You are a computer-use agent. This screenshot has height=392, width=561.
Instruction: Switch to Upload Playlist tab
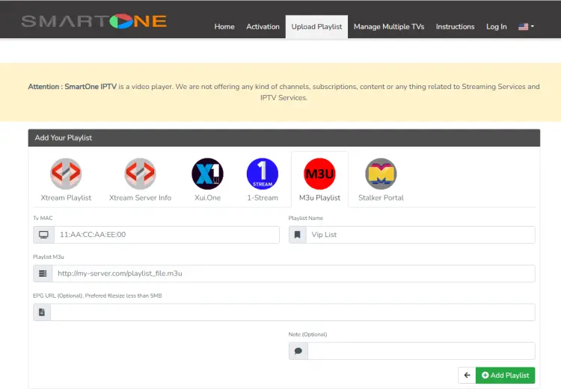(316, 27)
